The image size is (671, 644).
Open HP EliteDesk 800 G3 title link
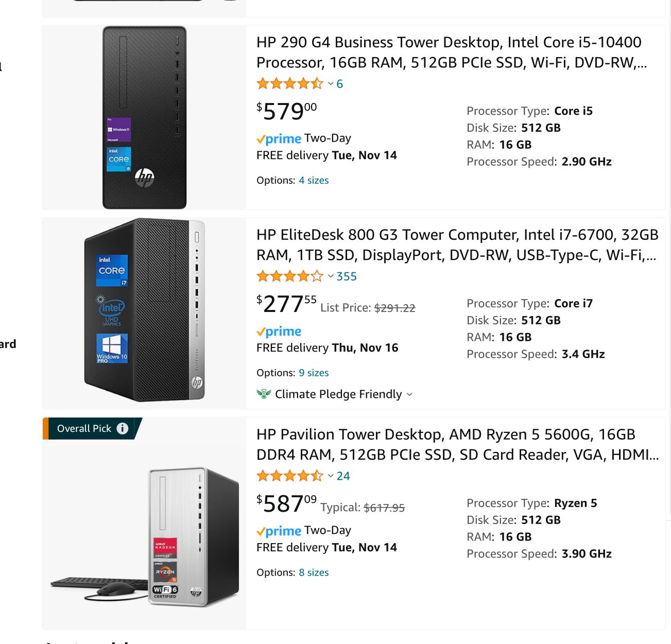[457, 245]
